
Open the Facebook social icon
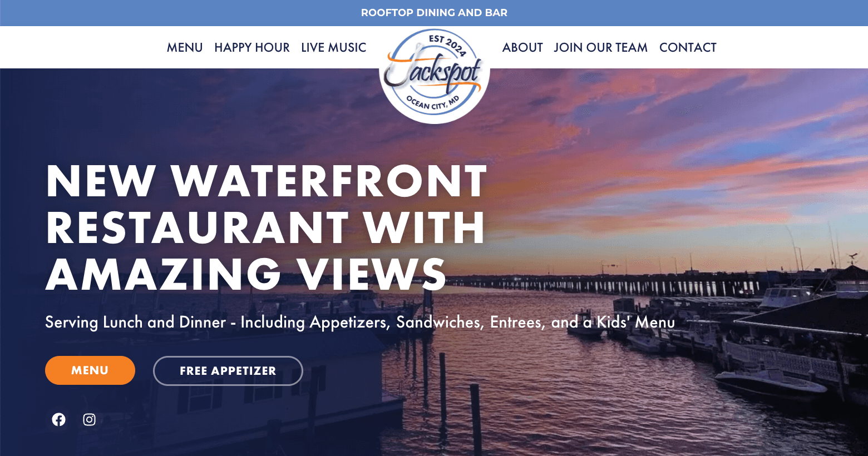click(x=58, y=419)
